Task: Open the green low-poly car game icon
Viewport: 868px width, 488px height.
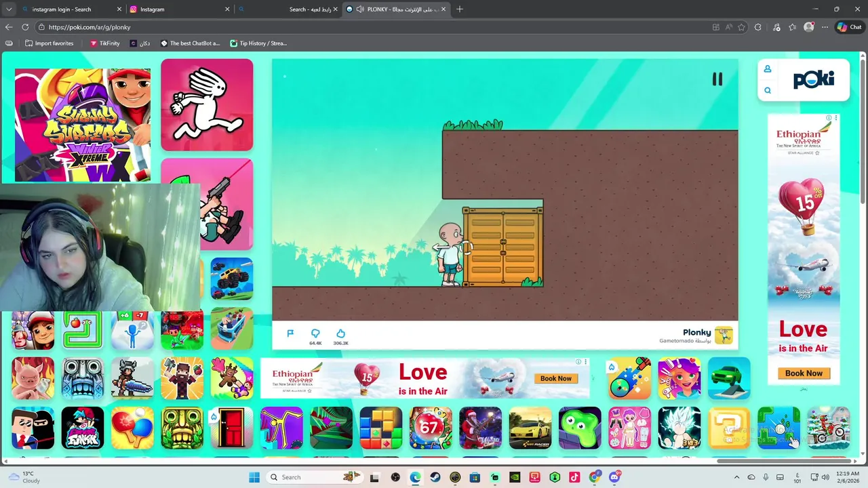Action: click(729, 378)
